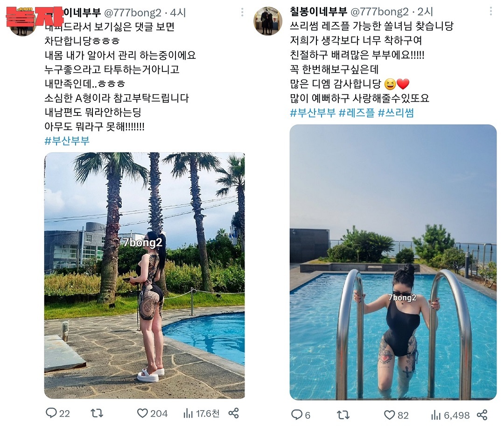The height and width of the screenshot is (426, 504).
Task: Share the left tweet
Action: [x=234, y=413]
